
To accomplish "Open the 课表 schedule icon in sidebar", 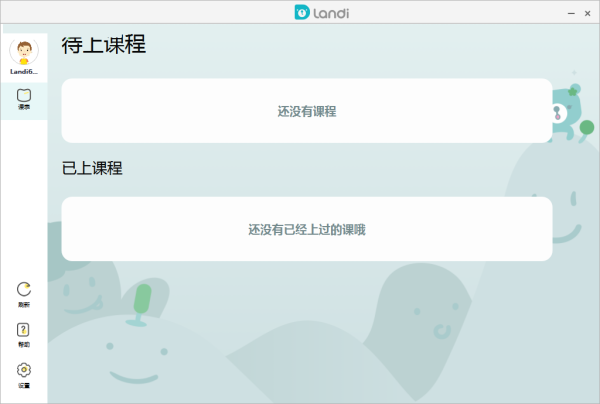I will click(x=23, y=96).
